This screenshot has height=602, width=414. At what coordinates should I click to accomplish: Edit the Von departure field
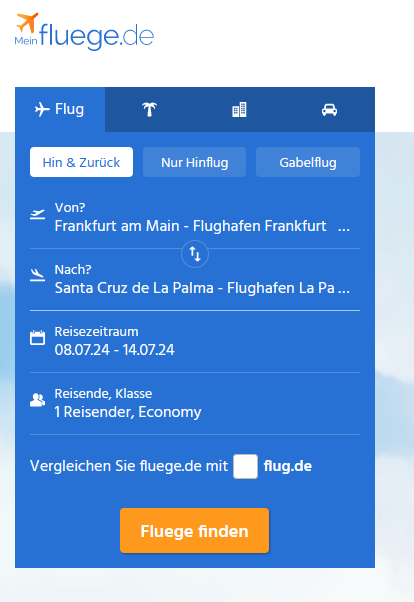tap(195, 217)
